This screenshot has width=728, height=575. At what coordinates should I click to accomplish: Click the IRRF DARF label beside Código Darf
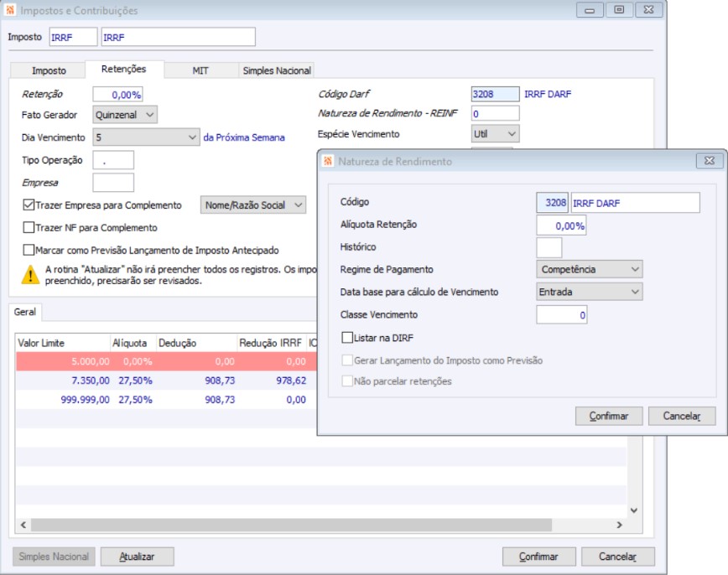click(x=548, y=94)
